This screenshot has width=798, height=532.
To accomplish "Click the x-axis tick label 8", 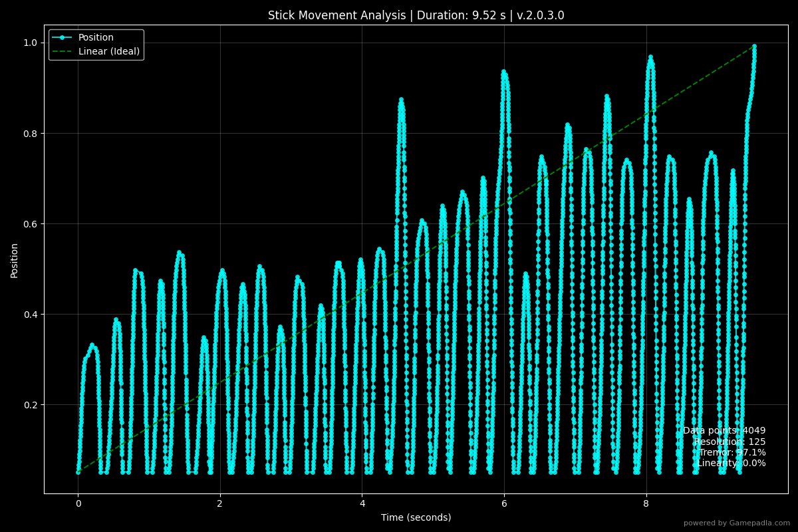I will tap(646, 503).
